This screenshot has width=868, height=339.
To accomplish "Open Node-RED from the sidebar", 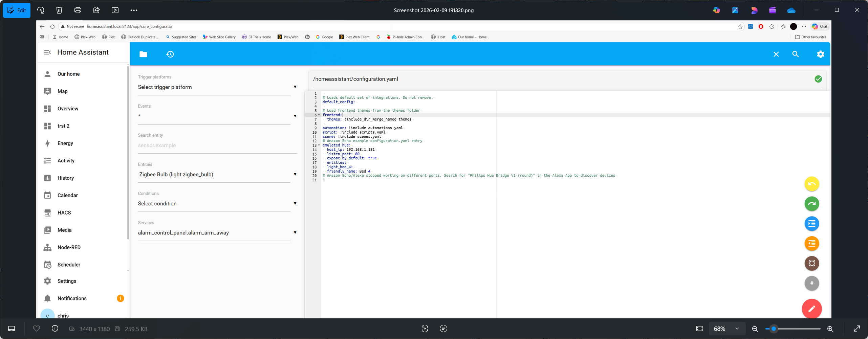I will click(x=69, y=247).
